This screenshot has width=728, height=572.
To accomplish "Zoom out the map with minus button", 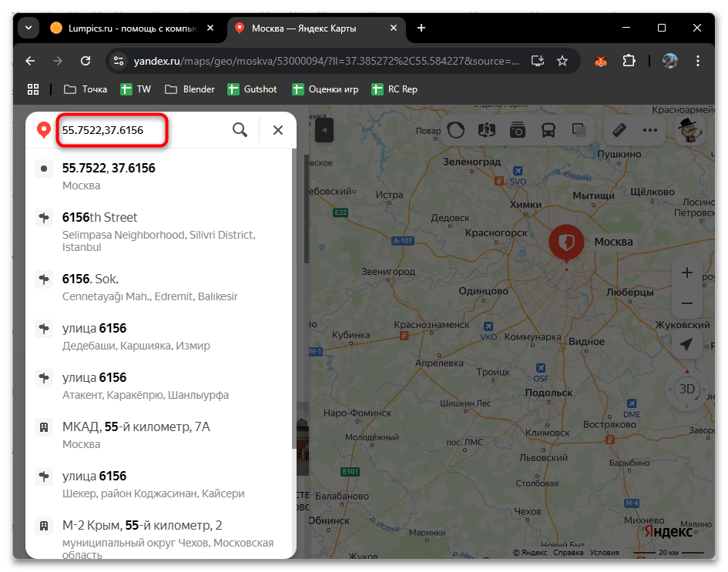I will [686, 303].
